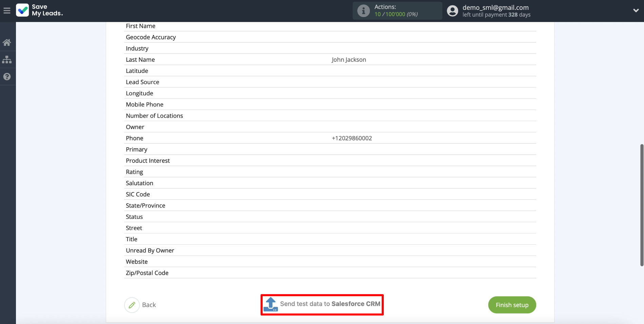
Task: Open the hamburger menu
Action: 7,11
